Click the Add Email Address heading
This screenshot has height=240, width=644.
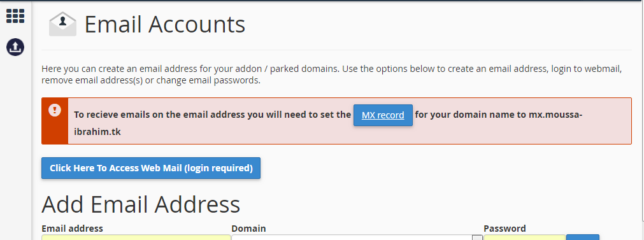[141, 204]
